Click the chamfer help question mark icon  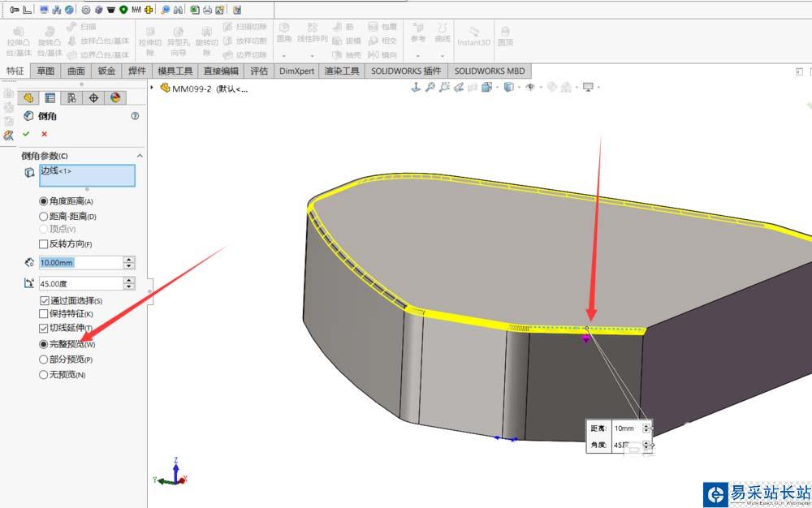(x=135, y=116)
